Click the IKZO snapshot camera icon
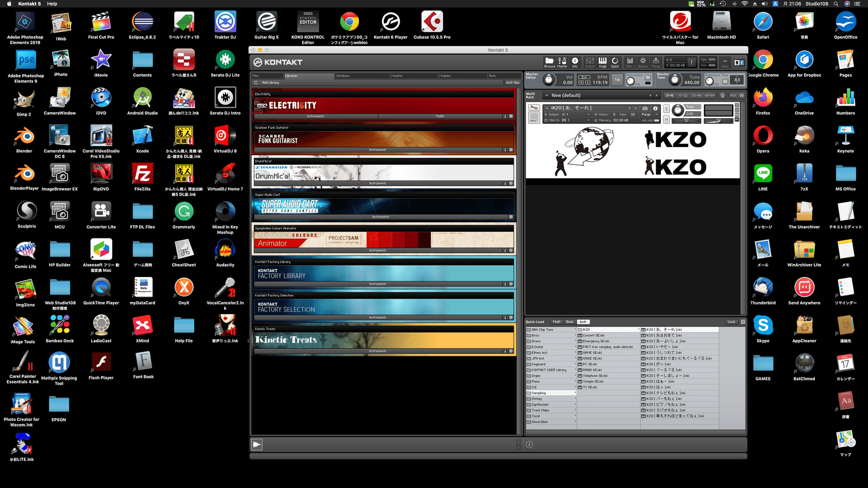Image resolution: width=868 pixels, height=488 pixels. pyautogui.click(x=645, y=108)
